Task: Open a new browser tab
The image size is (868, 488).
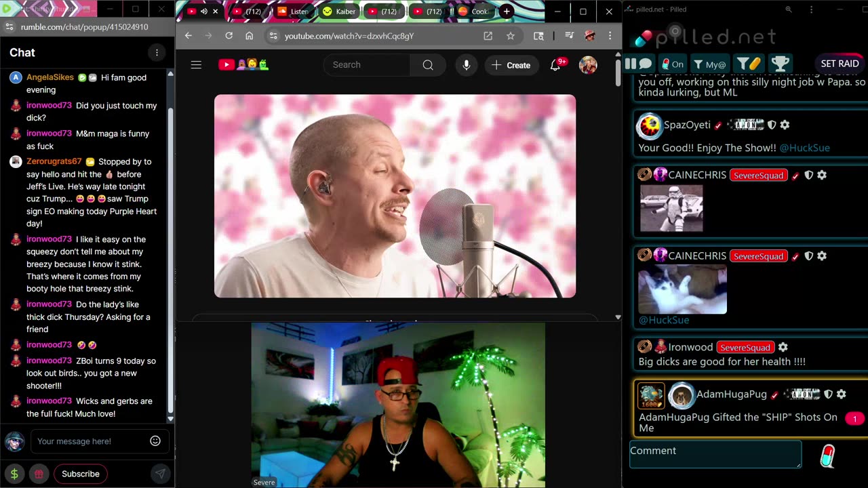Action: pos(506,12)
